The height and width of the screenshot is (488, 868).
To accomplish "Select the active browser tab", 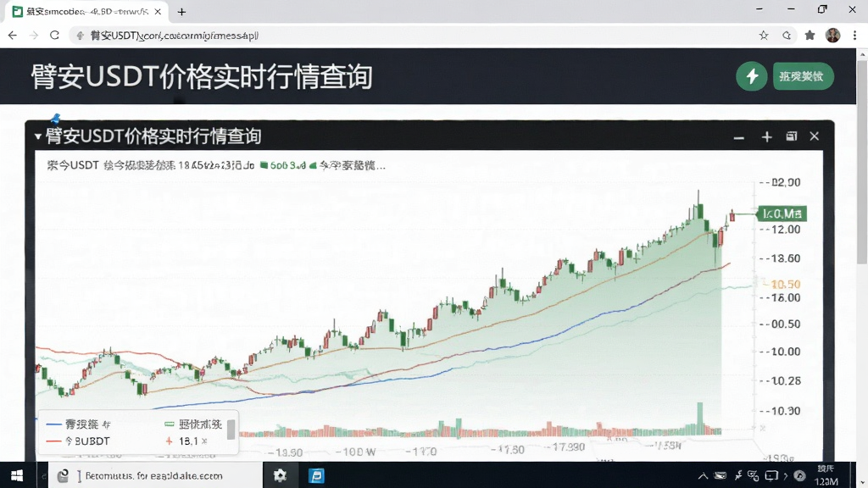I will [87, 12].
